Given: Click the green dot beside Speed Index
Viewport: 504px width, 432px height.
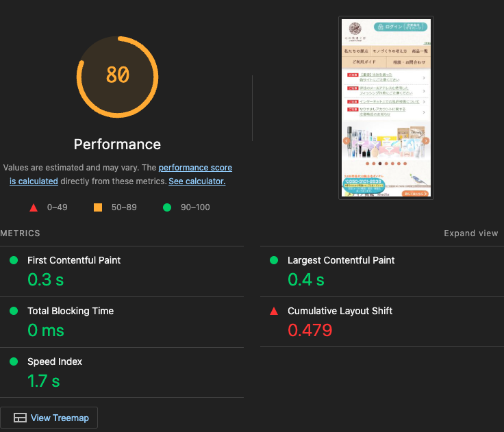Looking at the screenshot, I should coord(14,361).
